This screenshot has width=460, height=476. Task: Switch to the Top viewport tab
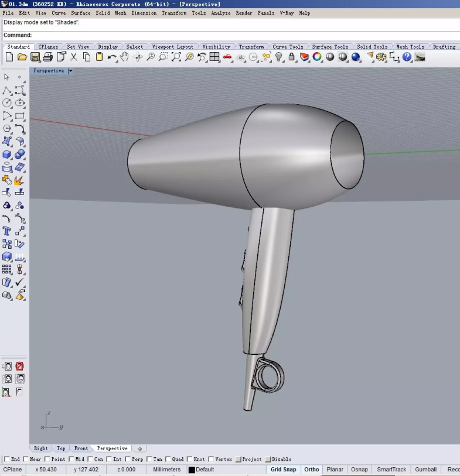[x=61, y=448]
